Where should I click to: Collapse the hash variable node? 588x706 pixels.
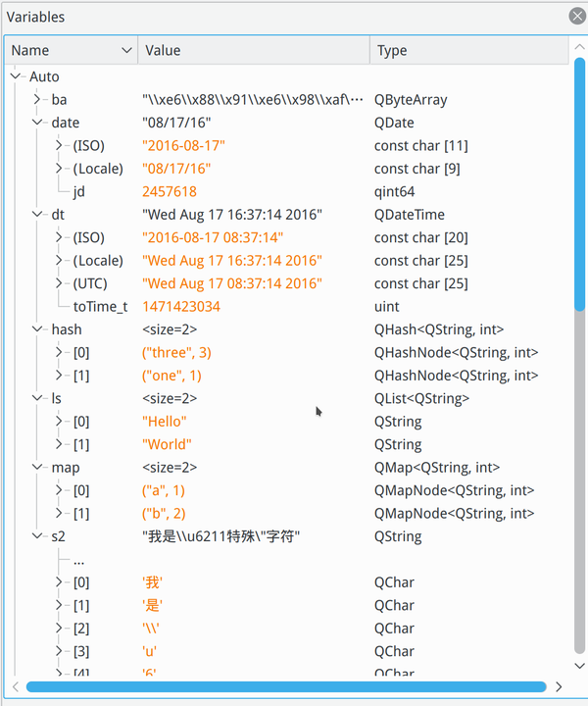coord(38,329)
